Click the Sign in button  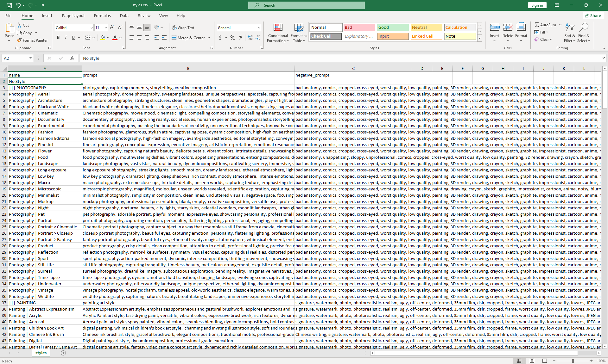pos(537,5)
